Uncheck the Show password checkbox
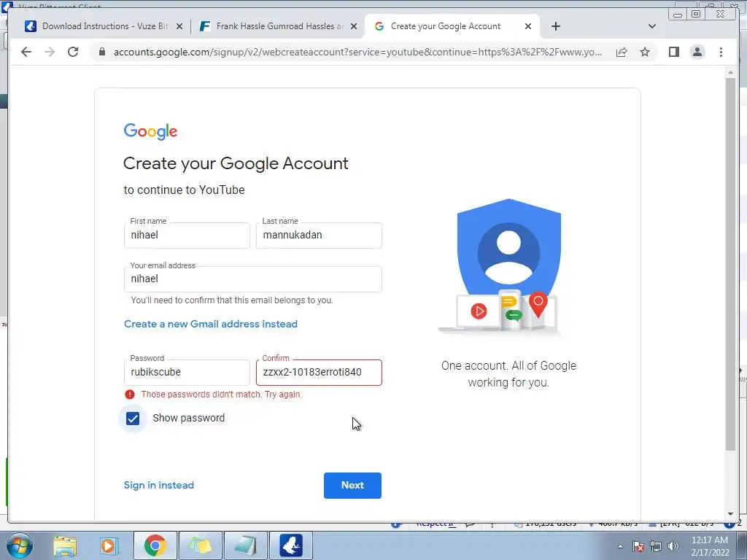Viewport: 747px width, 560px height. point(133,418)
